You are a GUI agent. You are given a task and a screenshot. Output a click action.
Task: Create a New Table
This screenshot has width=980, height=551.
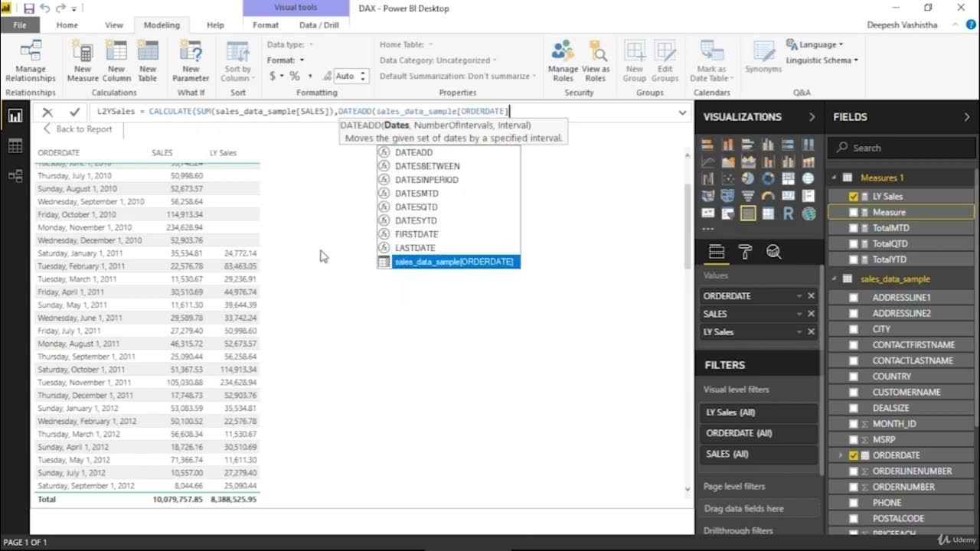click(x=148, y=61)
